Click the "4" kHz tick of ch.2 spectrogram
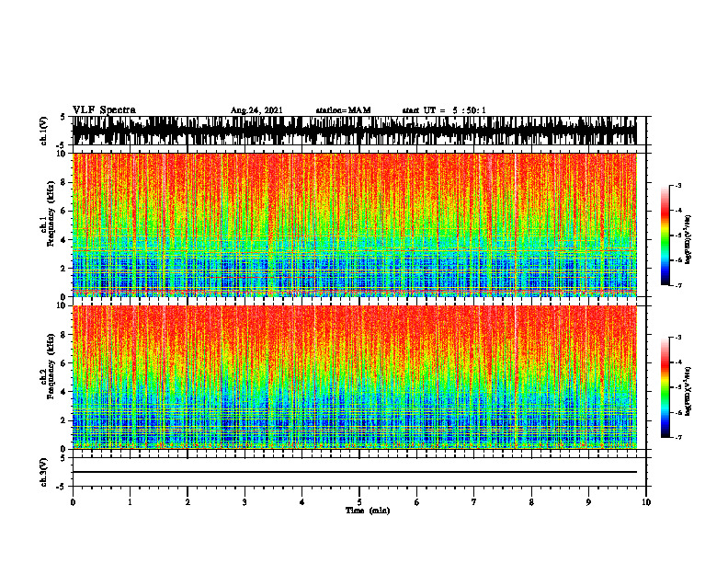 (63, 392)
